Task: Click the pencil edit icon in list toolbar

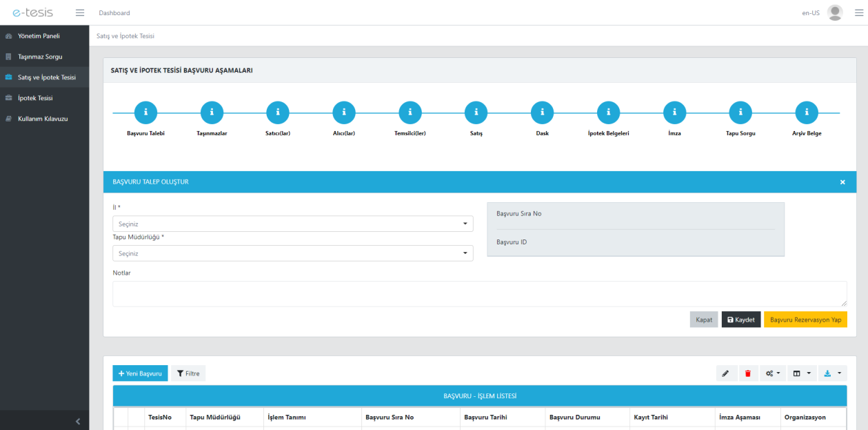Action: [725, 373]
